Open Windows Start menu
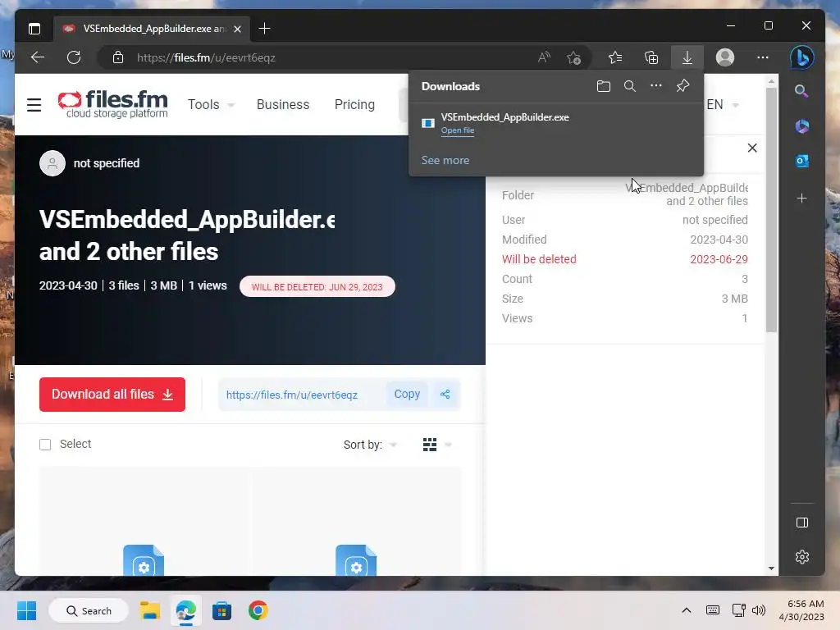Viewport: 840px width, 630px height. [x=26, y=610]
